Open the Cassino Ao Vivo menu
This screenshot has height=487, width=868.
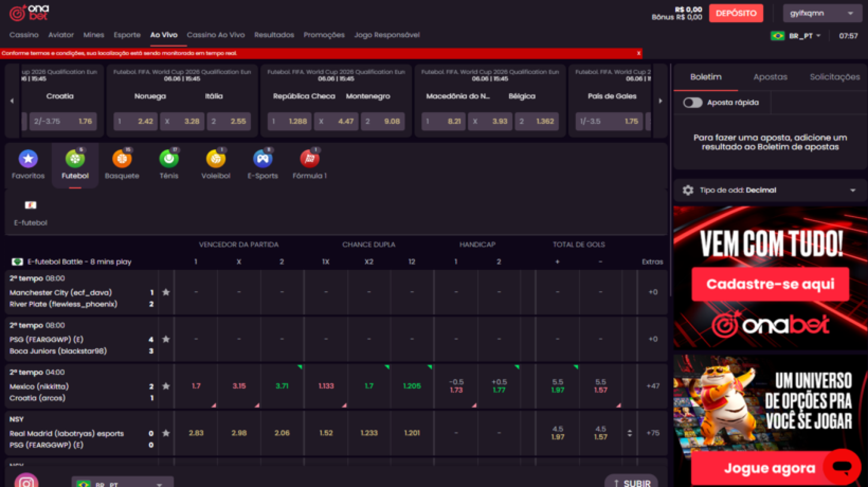(x=216, y=35)
